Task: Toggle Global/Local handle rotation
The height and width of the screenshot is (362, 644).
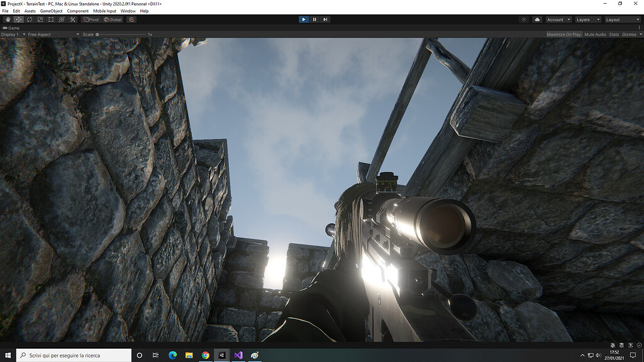Action: coord(113,19)
